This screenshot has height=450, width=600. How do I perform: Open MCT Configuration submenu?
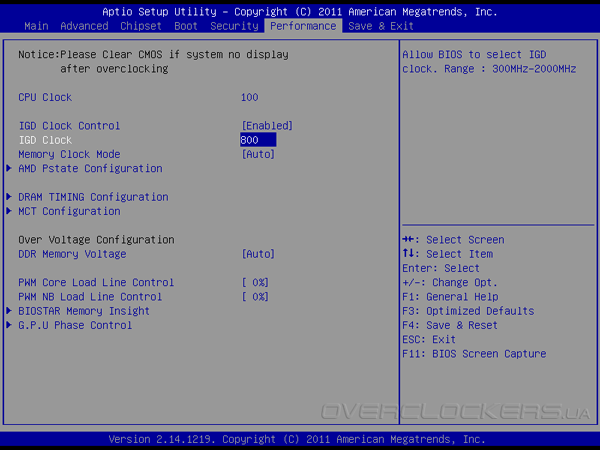point(69,211)
